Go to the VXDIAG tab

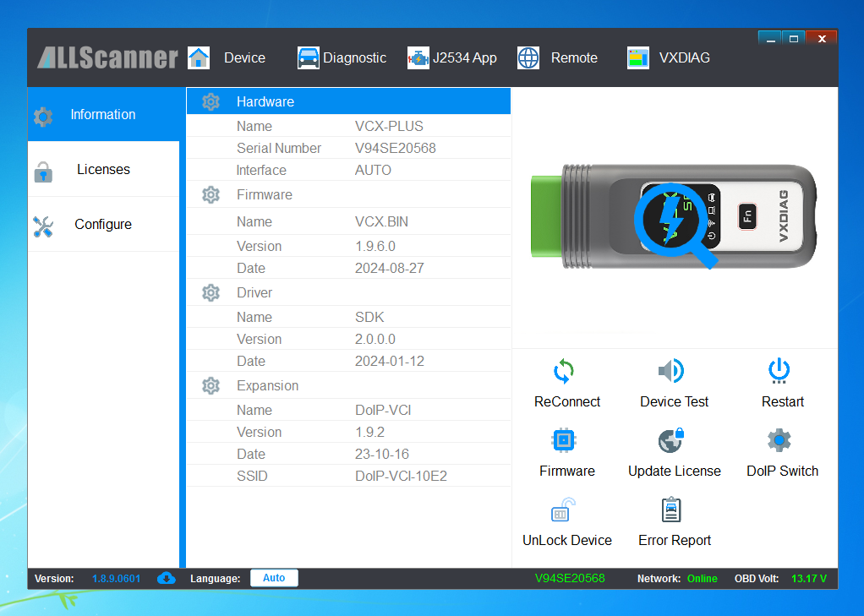tap(669, 58)
